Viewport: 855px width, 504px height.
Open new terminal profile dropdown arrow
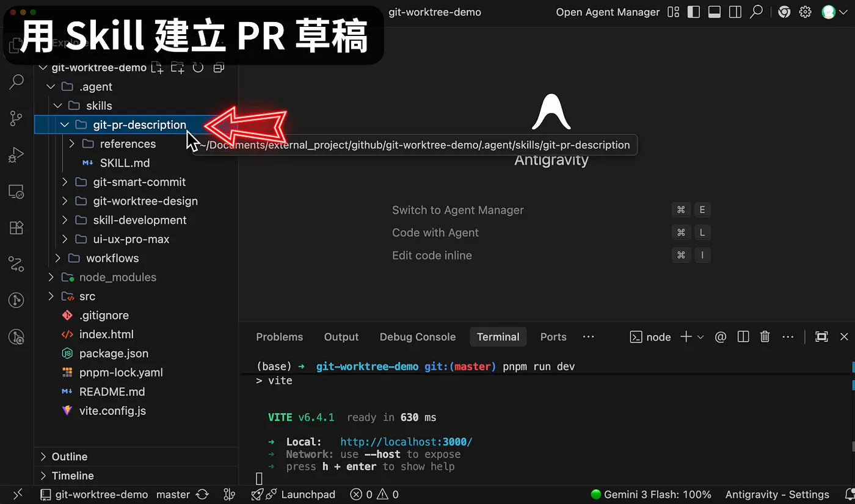click(700, 337)
